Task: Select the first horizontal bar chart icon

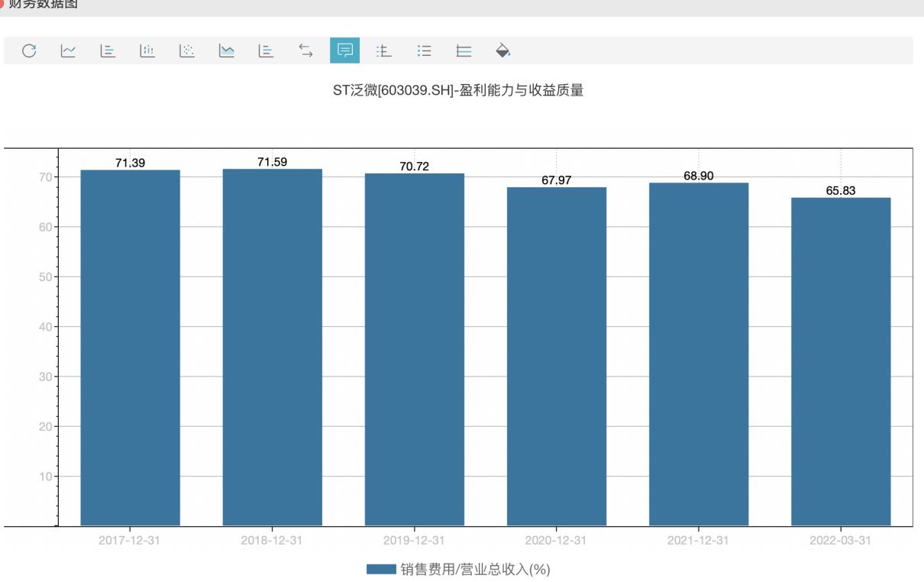Action: coord(108,51)
